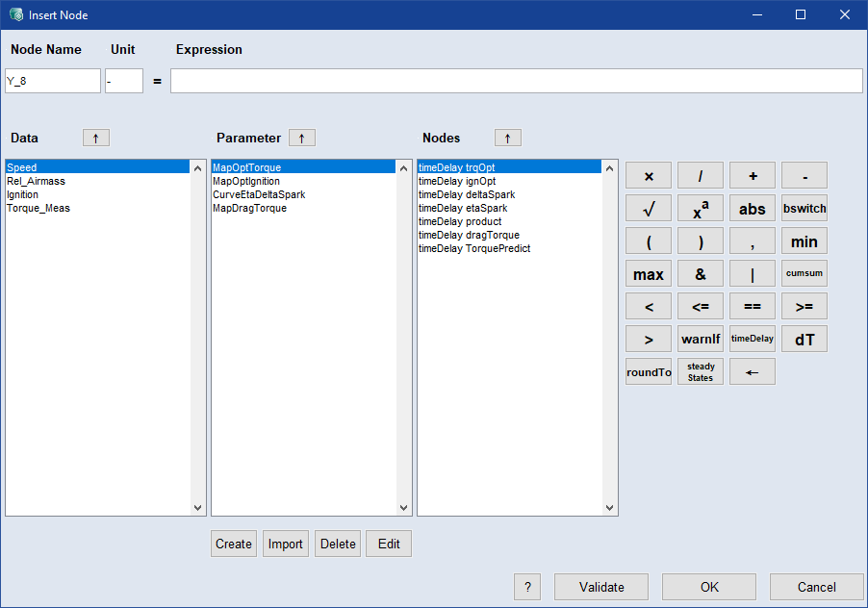
Task: Insert the multiplication operator
Action: [x=649, y=176]
